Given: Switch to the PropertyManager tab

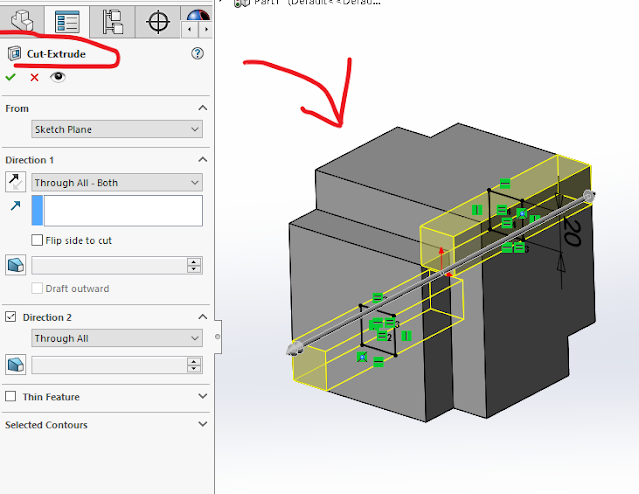Looking at the screenshot, I should point(67,21).
